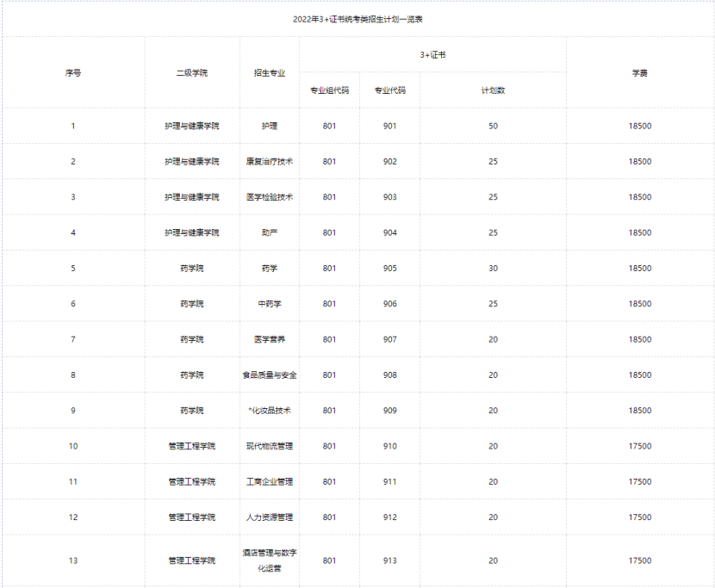The image size is (715, 588).
Task: Click sequence number 13
Action: click(73, 560)
